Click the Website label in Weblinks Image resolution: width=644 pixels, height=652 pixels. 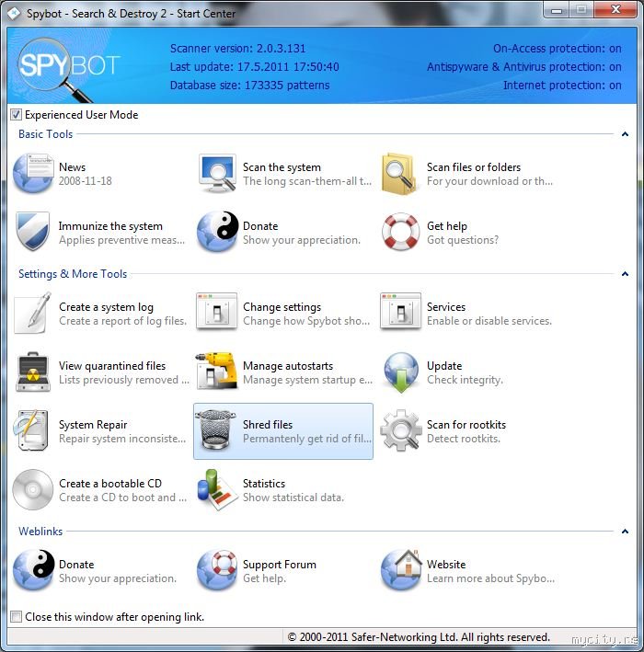click(446, 565)
